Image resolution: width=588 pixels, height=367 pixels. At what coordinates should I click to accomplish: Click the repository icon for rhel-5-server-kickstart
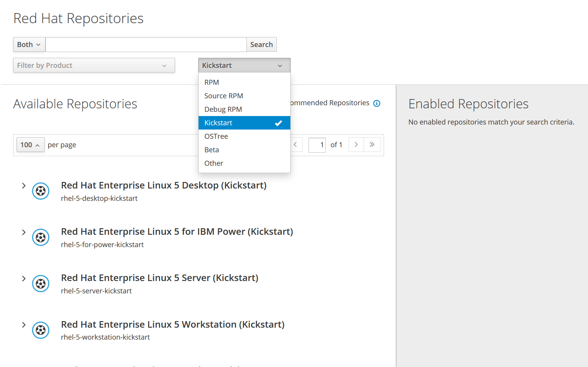click(x=40, y=283)
